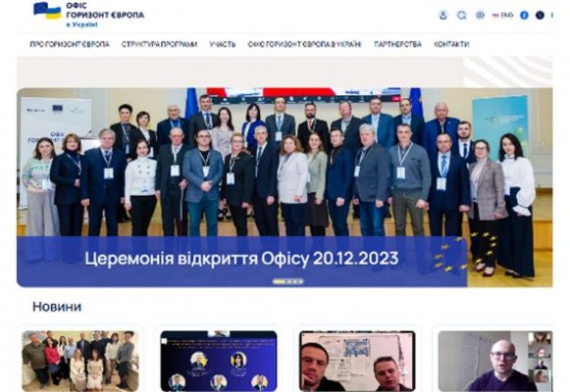Open the bald man with glasses news thumbnail
Viewport: 570px width, 392px height.
point(495,362)
